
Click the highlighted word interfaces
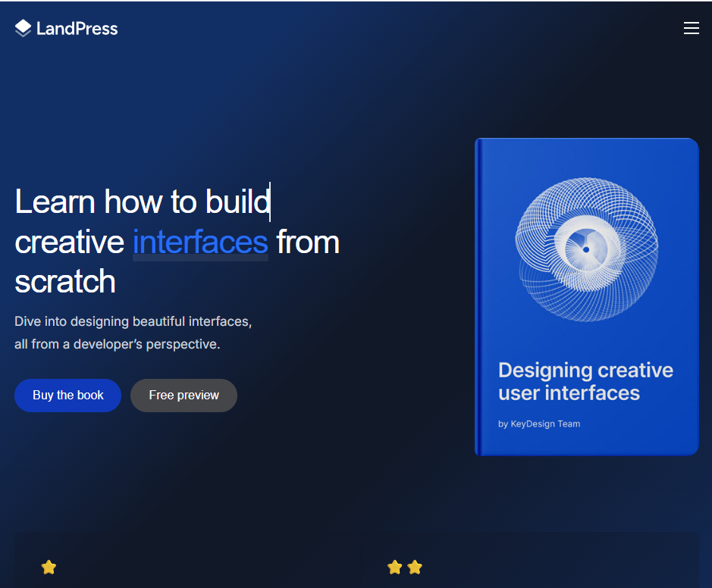[x=199, y=242]
